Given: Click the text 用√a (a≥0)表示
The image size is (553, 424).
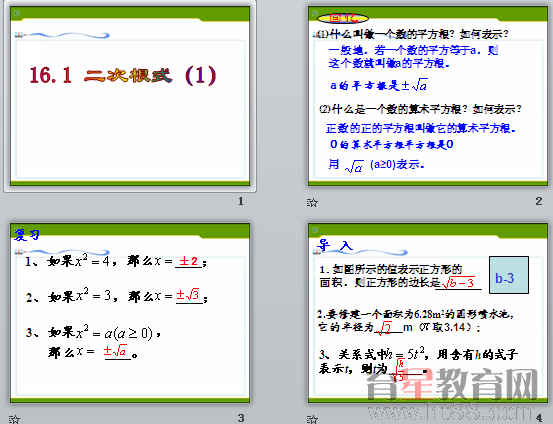Looking at the screenshot, I should tap(376, 165).
